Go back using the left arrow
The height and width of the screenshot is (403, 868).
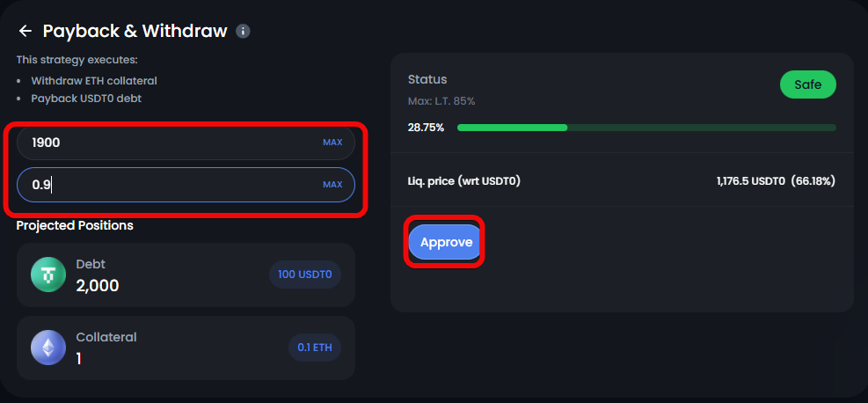click(x=25, y=32)
